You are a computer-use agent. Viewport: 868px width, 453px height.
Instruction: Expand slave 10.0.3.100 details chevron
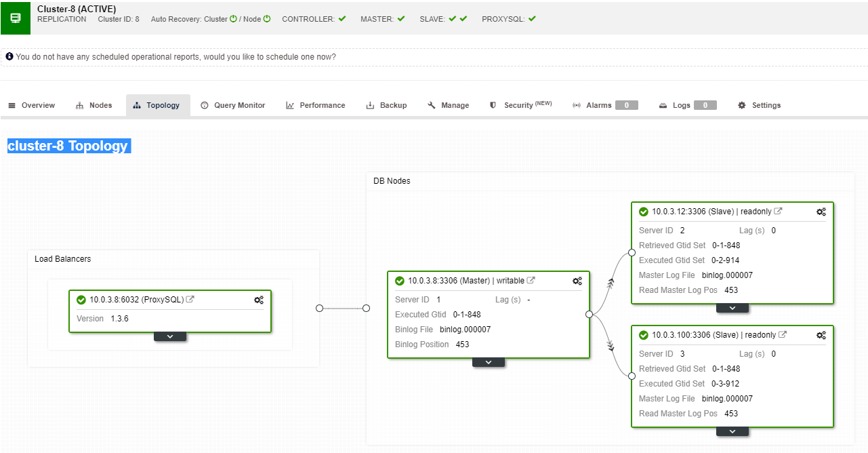click(732, 431)
